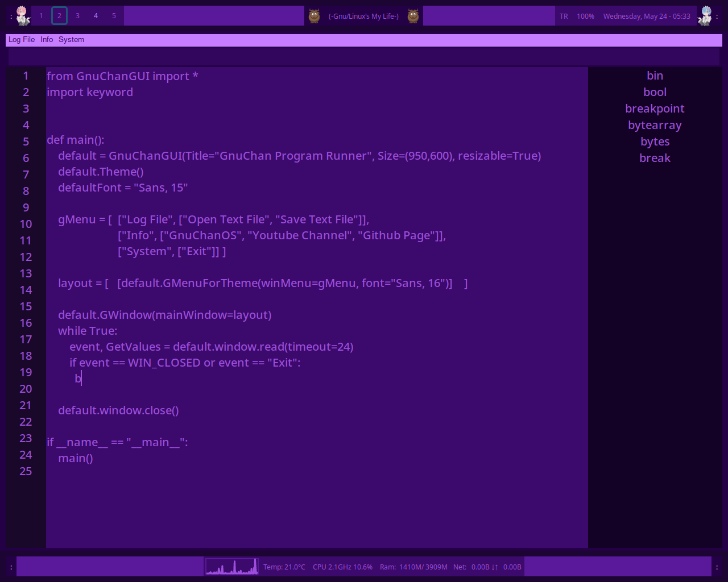Open the System menu
Image resolution: width=728 pixels, height=582 pixels.
coord(71,39)
